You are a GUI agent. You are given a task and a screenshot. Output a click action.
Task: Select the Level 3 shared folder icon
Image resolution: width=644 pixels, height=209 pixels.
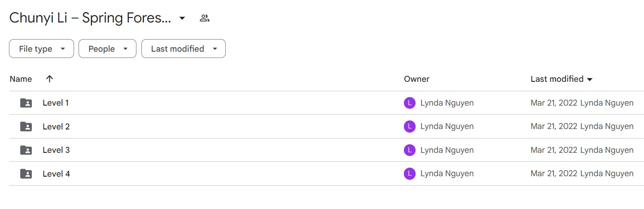[26, 150]
